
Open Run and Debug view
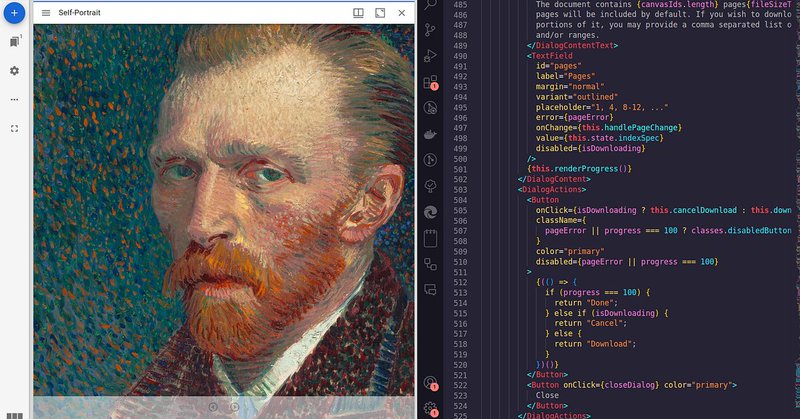tap(431, 56)
